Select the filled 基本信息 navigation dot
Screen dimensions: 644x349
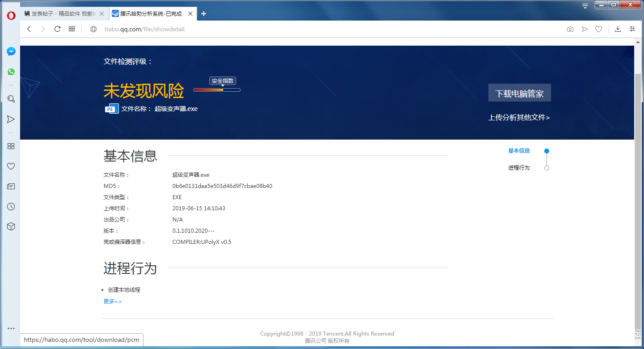pos(547,151)
